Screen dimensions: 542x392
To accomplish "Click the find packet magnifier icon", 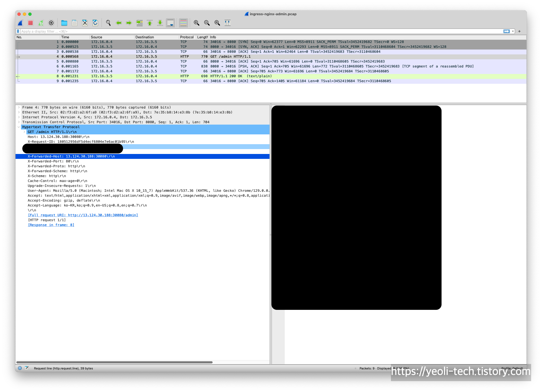I will [108, 23].
